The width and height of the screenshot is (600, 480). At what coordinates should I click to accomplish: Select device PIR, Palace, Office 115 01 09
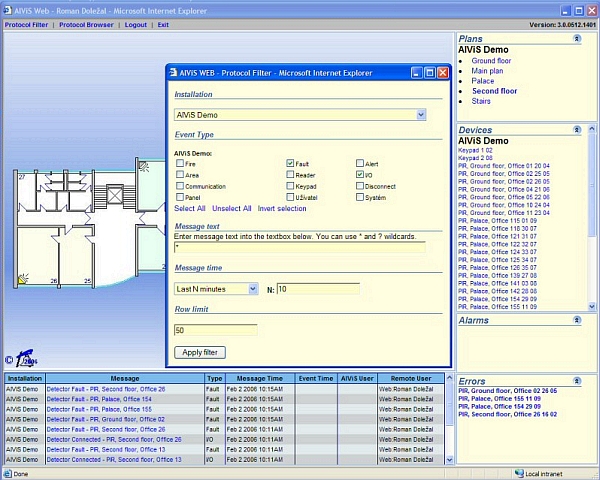tap(497, 220)
